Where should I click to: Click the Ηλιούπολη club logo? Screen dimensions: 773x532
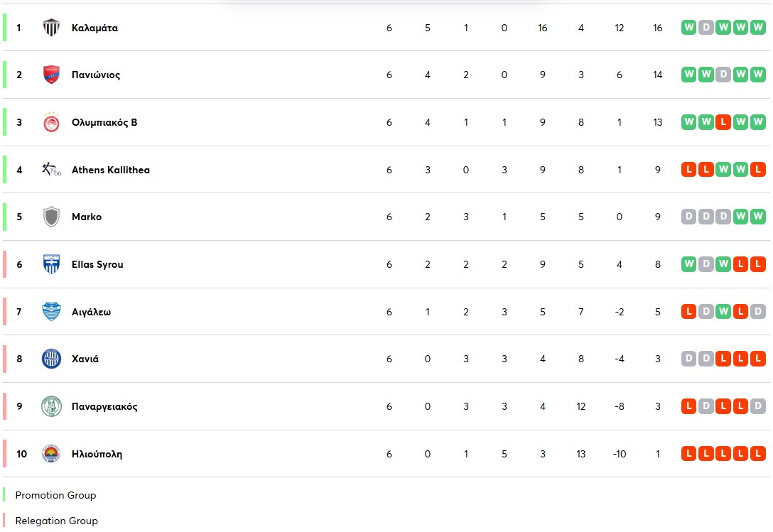pos(51,454)
